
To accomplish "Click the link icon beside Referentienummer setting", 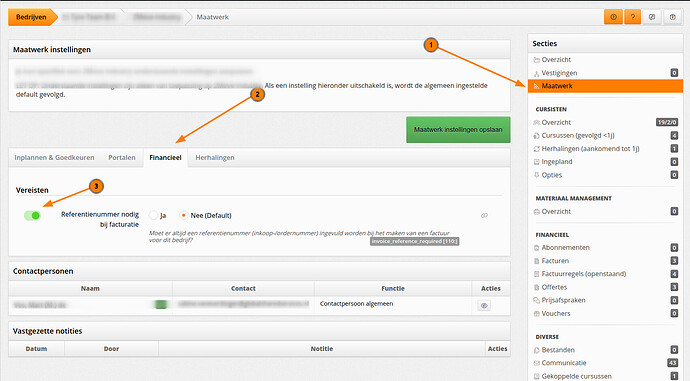I will click(484, 216).
